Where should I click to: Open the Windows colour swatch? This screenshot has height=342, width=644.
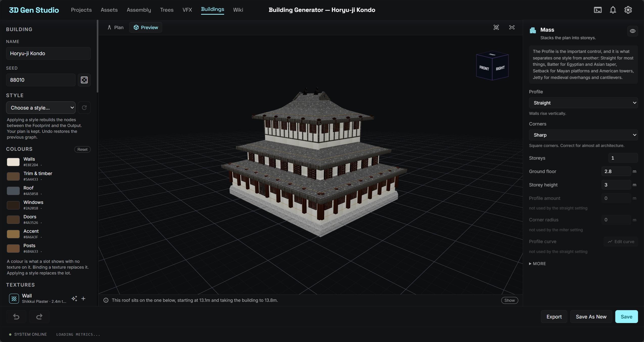(x=13, y=205)
